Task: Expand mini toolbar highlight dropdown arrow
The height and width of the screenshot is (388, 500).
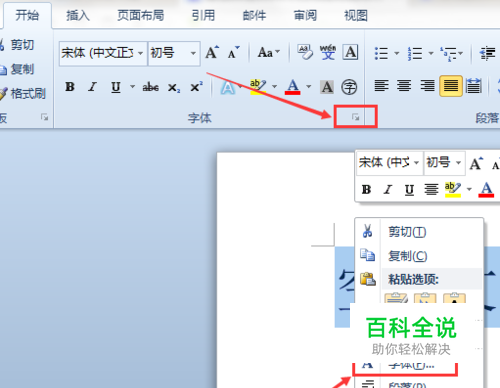Action: [x=469, y=189]
